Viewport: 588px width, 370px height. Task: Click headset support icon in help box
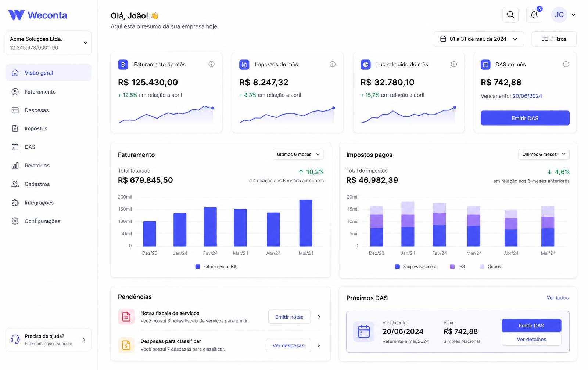(15, 339)
